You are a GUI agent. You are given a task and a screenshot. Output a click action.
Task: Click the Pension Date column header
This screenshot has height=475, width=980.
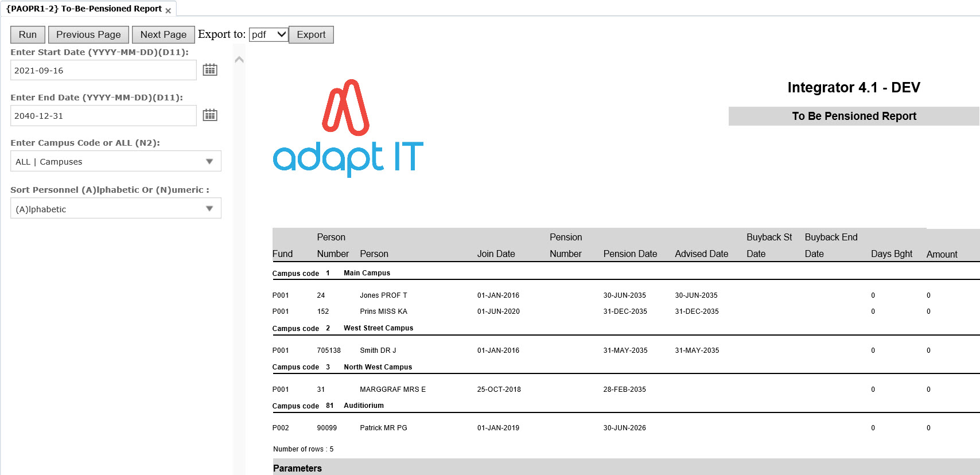[x=630, y=254]
